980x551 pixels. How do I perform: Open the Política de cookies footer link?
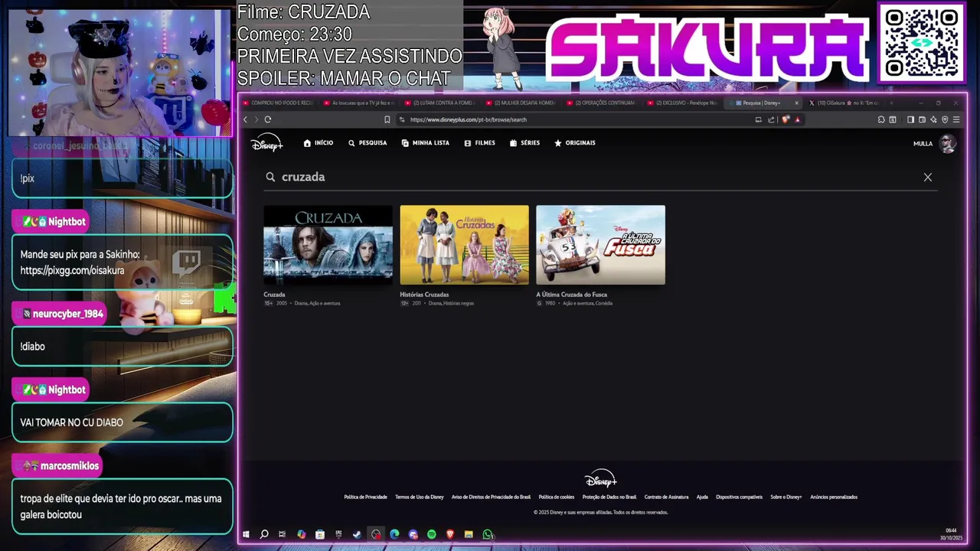pyautogui.click(x=556, y=497)
